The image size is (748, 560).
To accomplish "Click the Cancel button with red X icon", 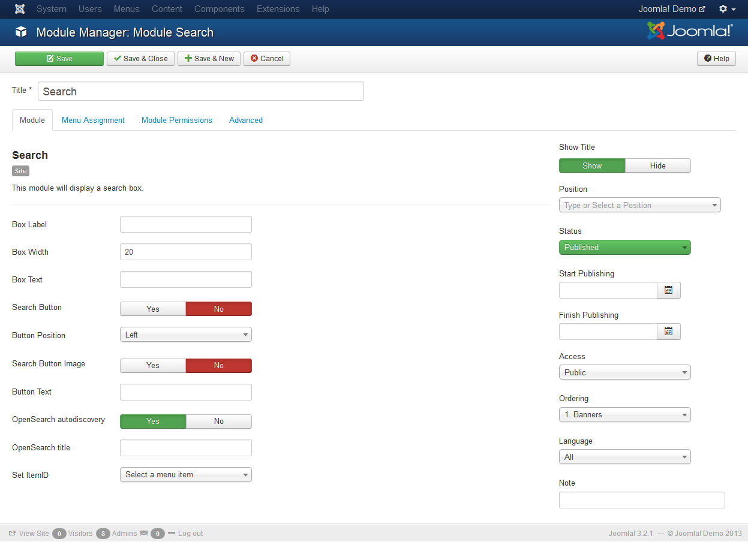I will click(267, 59).
